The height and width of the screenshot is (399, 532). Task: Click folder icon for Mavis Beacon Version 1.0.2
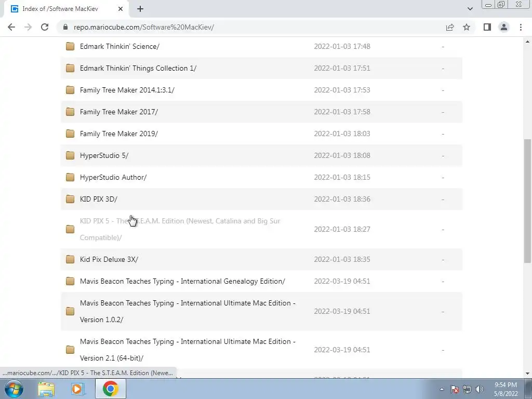click(x=70, y=312)
